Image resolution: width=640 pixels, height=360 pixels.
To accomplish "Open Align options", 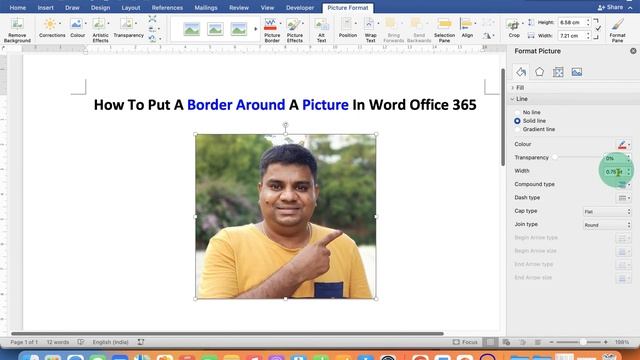I will [467, 28].
